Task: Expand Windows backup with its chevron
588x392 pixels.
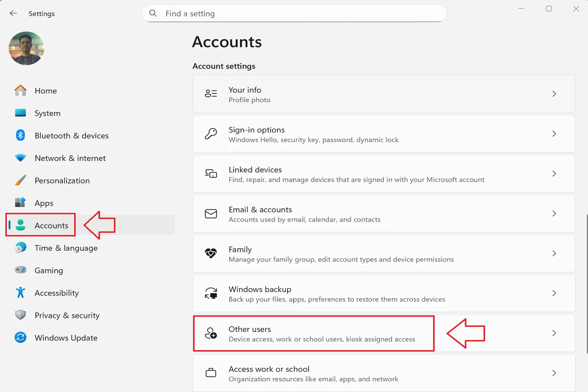Action: [x=554, y=293]
